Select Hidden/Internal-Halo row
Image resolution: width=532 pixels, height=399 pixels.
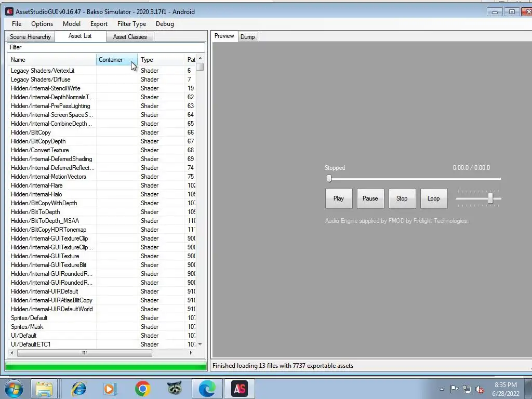(x=101, y=194)
